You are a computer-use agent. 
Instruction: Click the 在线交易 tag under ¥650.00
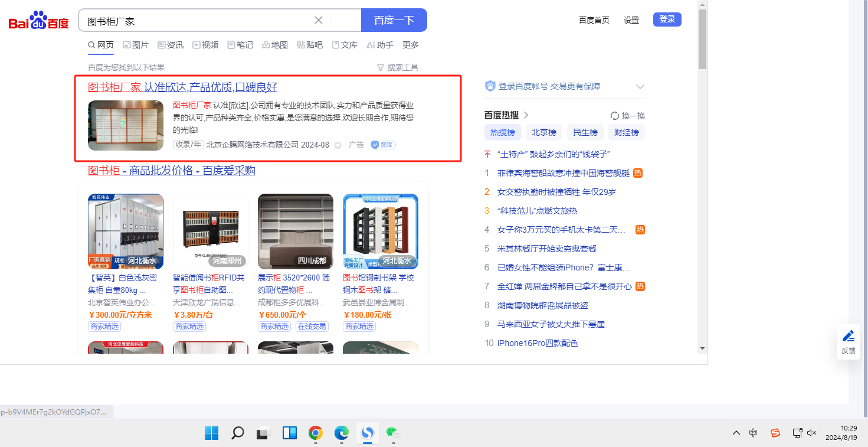312,327
